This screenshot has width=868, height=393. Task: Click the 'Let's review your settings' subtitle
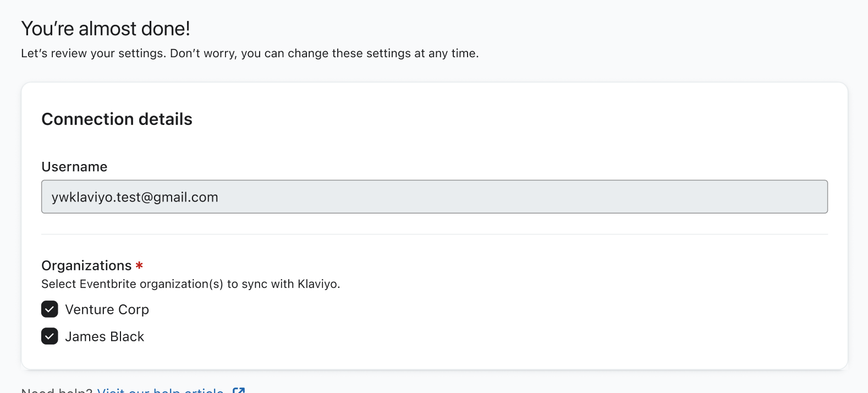click(x=94, y=53)
